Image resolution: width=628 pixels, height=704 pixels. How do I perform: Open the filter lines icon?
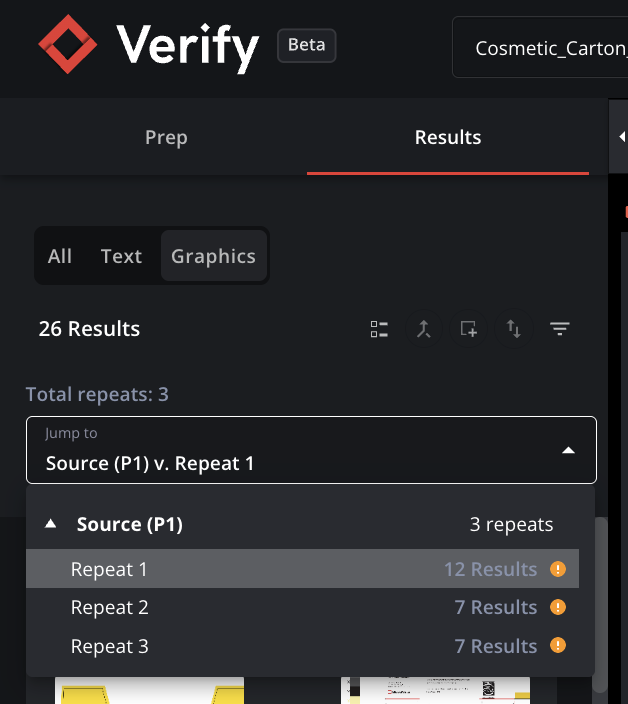(560, 329)
